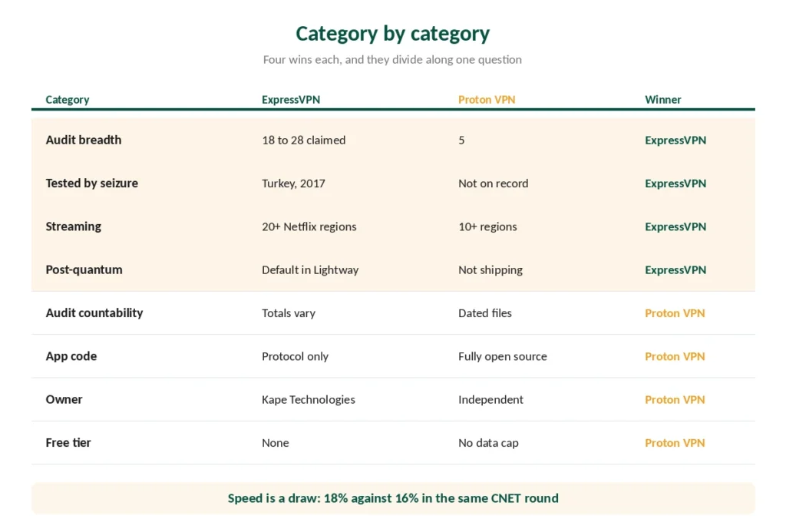Select the 'Free tier' row label
This screenshot has height=532, width=786.
pyautogui.click(x=68, y=443)
